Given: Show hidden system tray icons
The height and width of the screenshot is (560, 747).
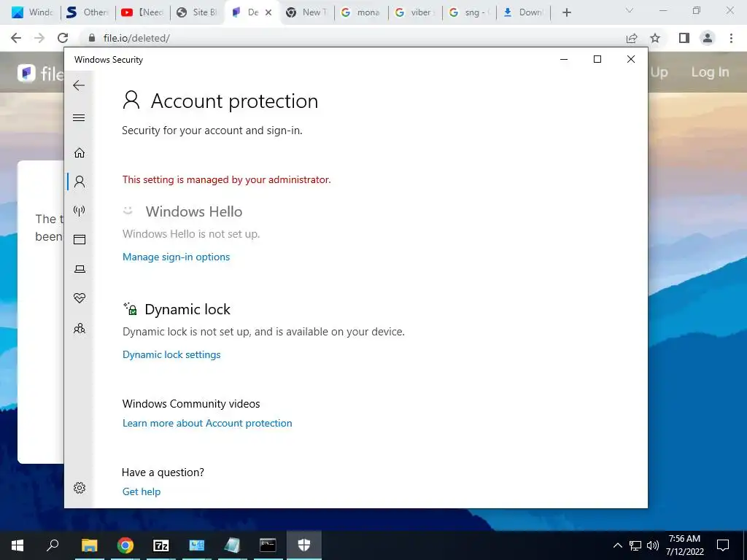Looking at the screenshot, I should point(617,545).
